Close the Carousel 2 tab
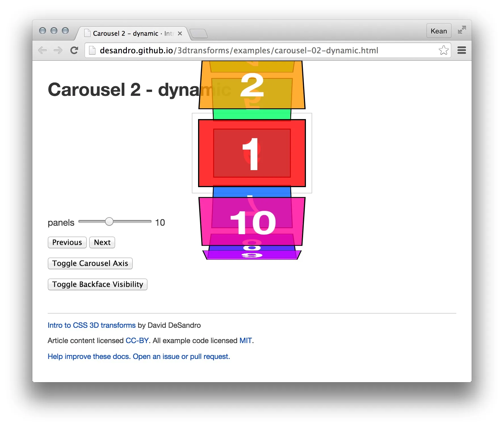 [180, 33]
